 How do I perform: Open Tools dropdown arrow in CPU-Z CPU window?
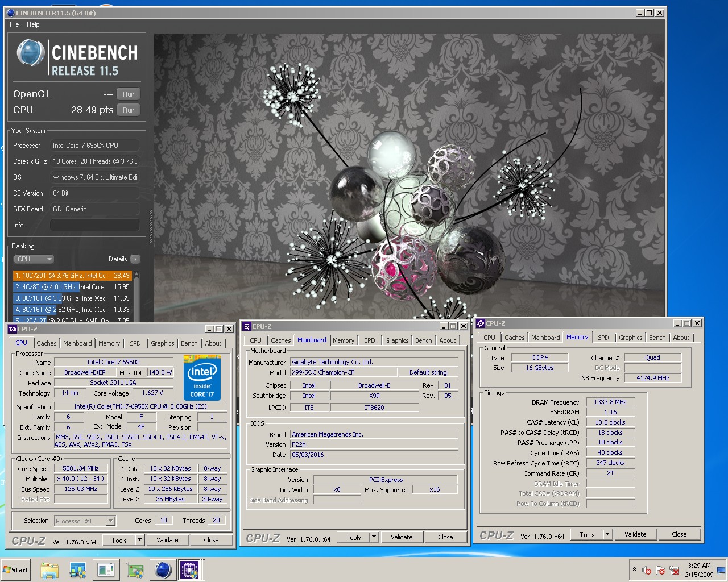coord(139,541)
